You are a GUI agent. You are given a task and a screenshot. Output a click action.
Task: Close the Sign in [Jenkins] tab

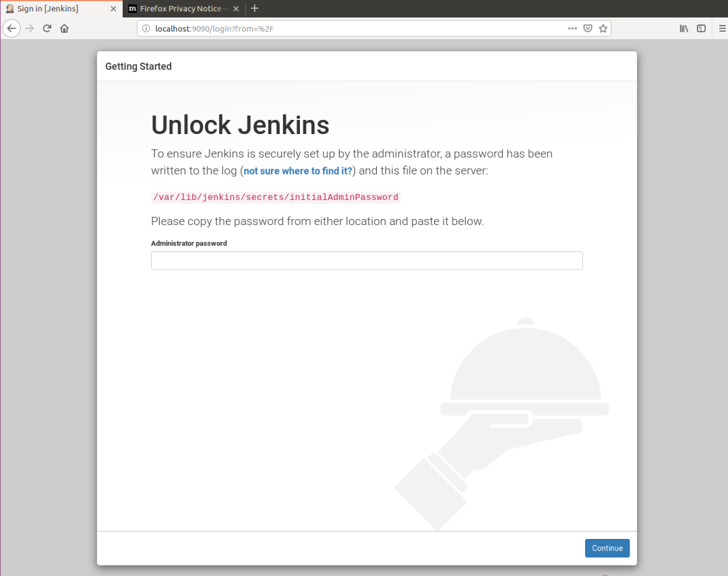coord(113,9)
